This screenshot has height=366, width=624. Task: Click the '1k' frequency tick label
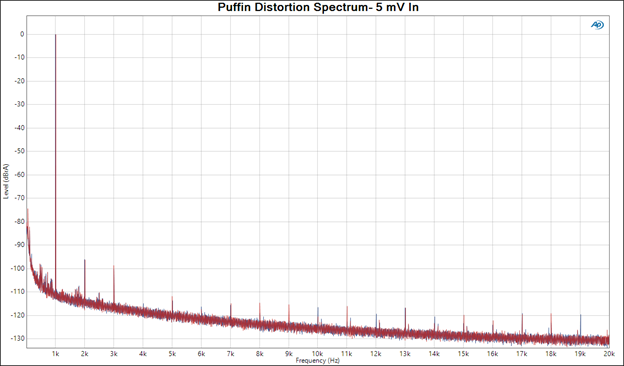[x=55, y=353]
